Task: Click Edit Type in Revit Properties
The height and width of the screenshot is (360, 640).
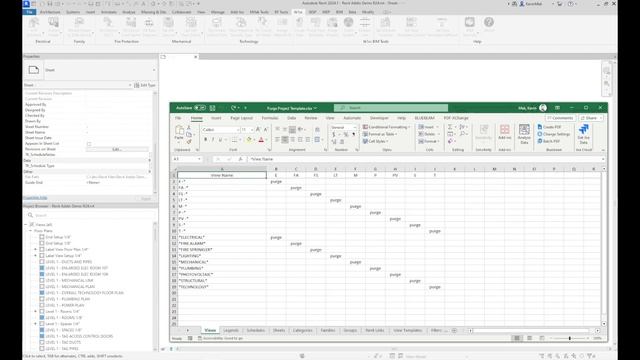Action: coord(145,85)
